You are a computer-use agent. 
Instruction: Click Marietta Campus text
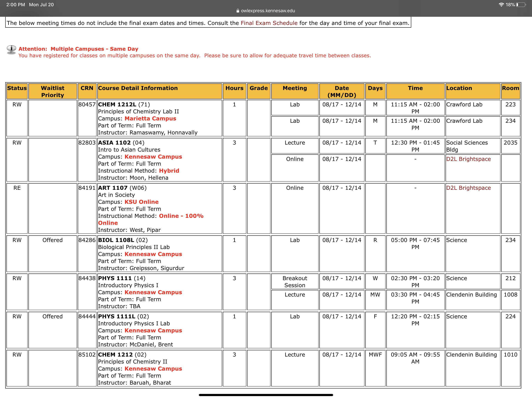(x=150, y=119)
